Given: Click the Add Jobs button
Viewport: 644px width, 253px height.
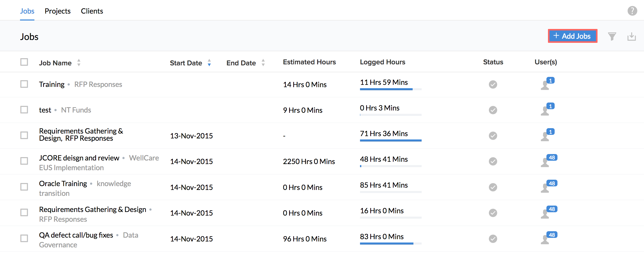Looking at the screenshot, I should tap(572, 36).
